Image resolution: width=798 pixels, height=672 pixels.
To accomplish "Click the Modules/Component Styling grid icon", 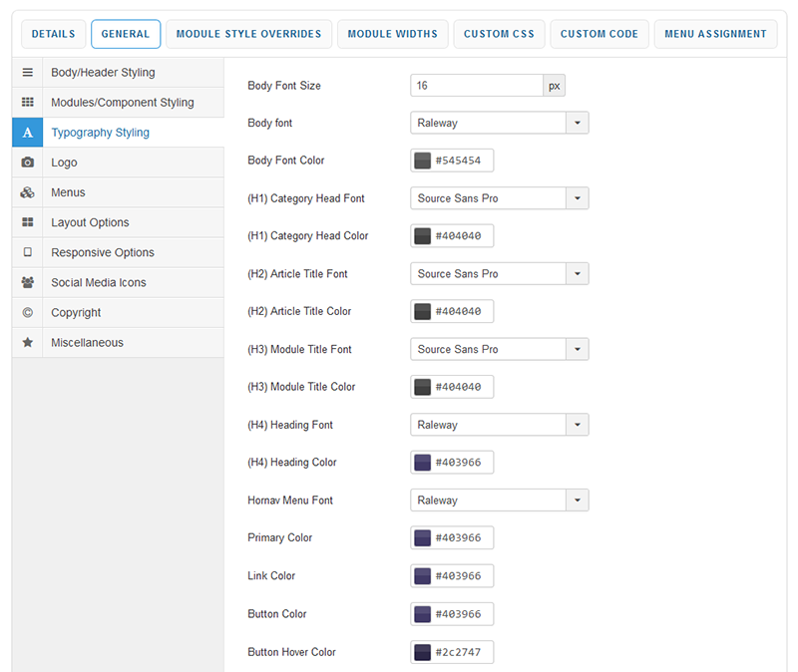I will (27, 103).
